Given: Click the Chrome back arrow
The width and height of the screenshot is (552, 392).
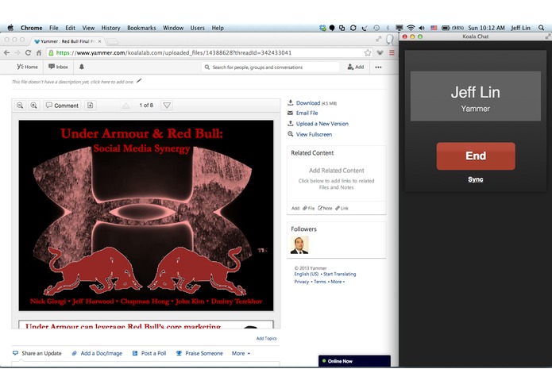Looking at the screenshot, I should 6,52.
